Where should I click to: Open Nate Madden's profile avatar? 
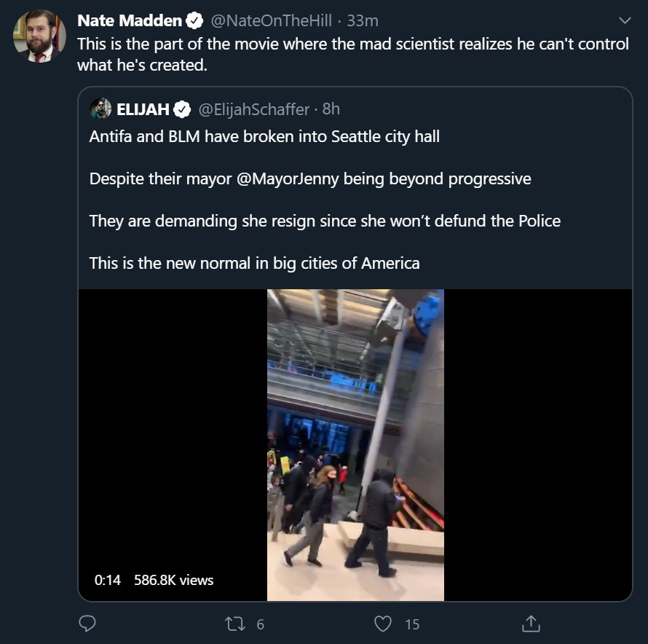pyautogui.click(x=39, y=36)
